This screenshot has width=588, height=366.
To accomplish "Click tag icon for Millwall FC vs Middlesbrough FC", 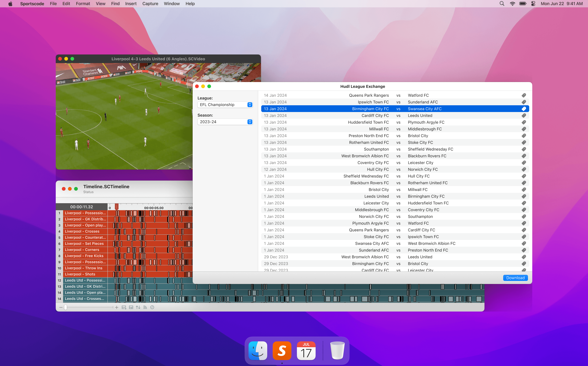I will coord(524,129).
